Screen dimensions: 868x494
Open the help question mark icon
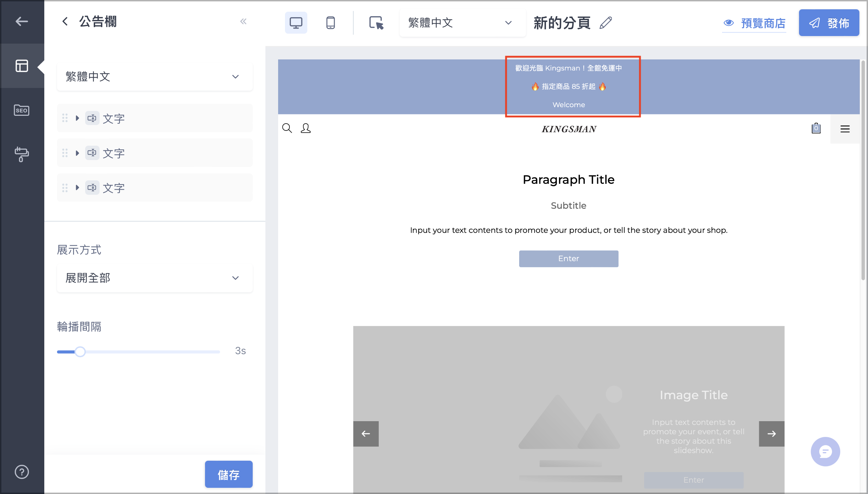tap(22, 472)
